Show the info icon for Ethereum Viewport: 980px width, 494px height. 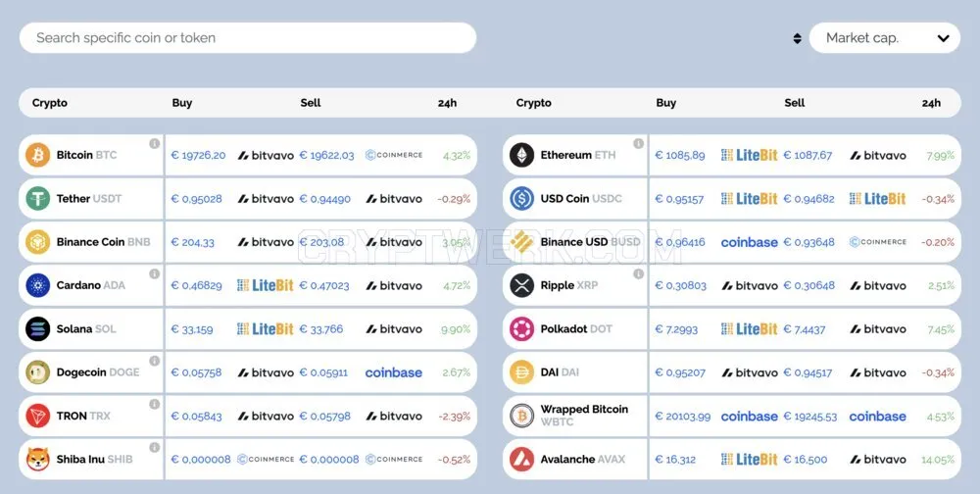[638, 143]
